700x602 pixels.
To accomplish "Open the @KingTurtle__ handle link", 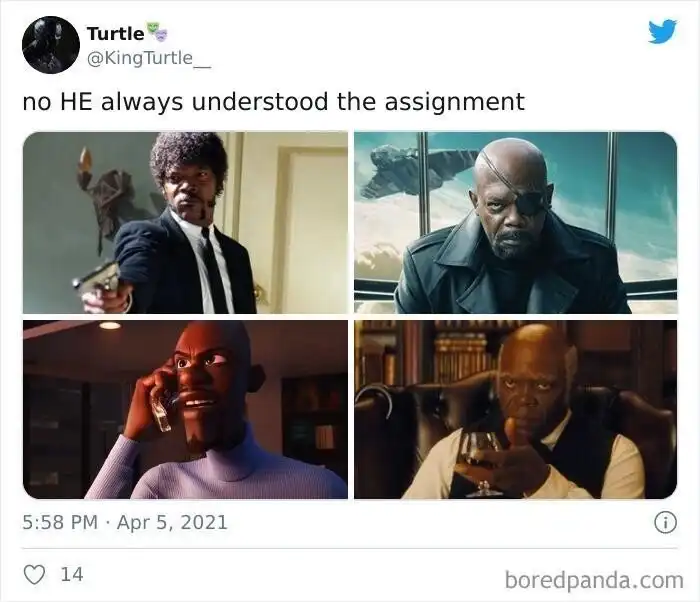I will click(149, 59).
